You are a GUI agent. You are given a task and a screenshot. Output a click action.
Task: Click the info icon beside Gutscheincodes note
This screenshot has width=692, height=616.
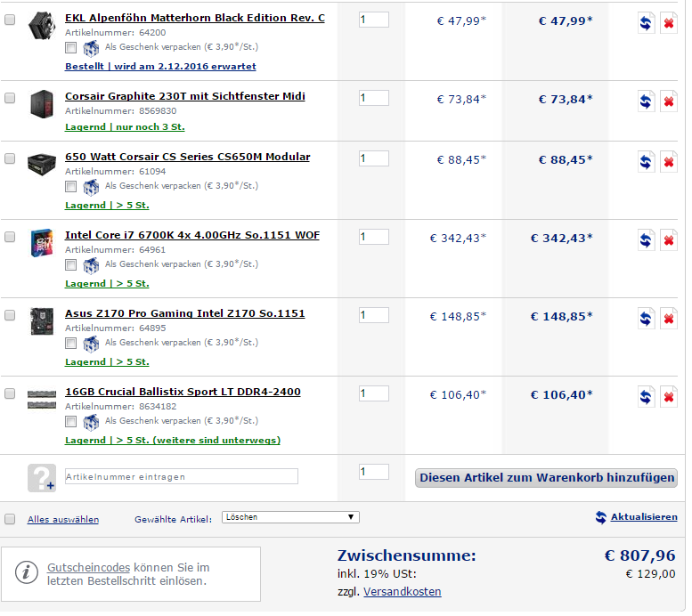(27, 572)
